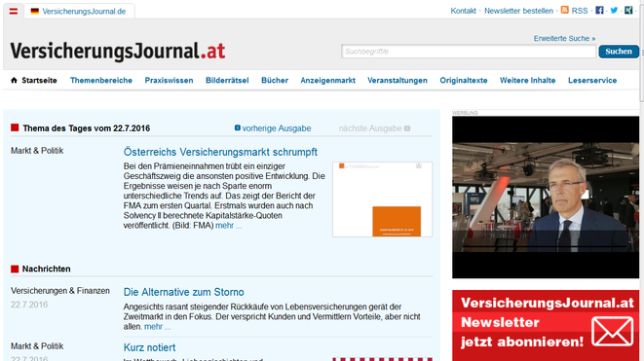Image resolution: width=644 pixels, height=361 pixels.
Task: Click the vorherige Ausgabe arrow icon
Action: pos(238,128)
